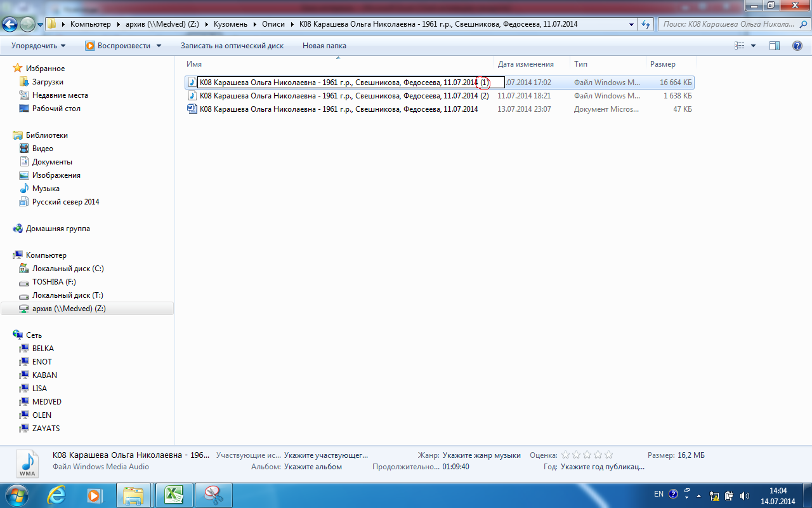Expand the Воспроизвести dropdown arrow
This screenshot has height=508, width=812.
[x=159, y=46]
